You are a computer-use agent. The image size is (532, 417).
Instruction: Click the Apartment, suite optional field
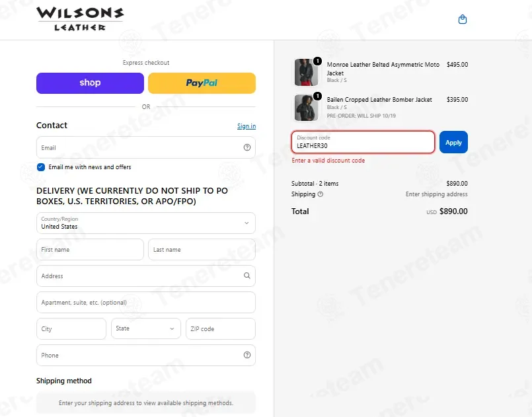coord(146,302)
